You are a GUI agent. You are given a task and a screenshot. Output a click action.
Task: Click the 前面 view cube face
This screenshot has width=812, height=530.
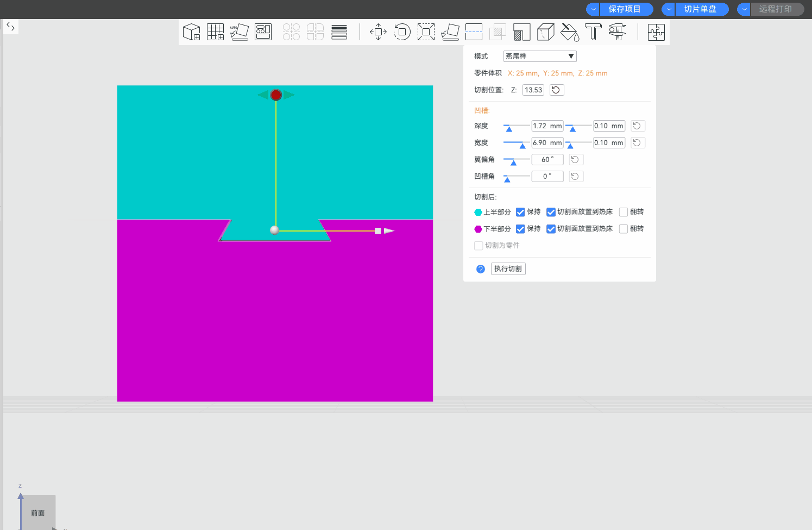38,513
